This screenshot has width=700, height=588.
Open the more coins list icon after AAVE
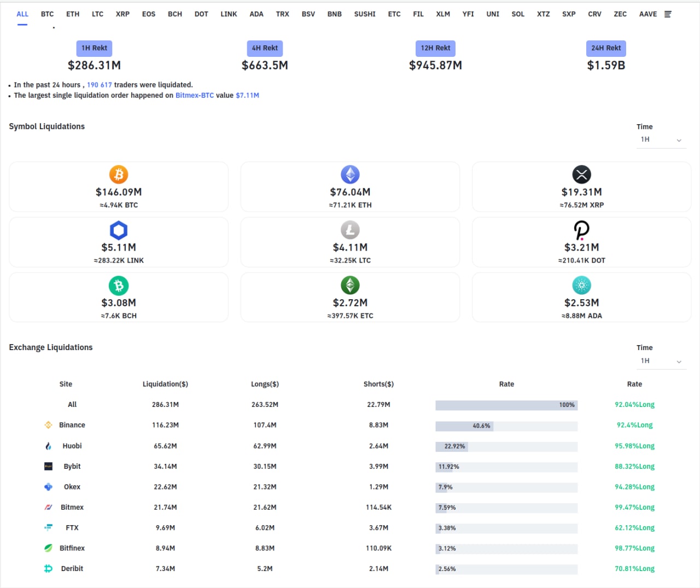pos(668,14)
